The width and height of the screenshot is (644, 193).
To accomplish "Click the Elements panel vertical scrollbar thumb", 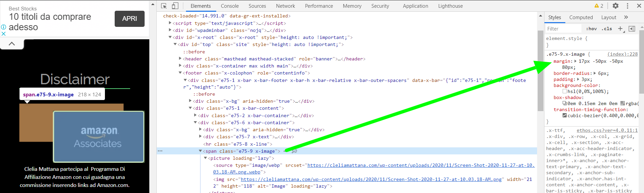I will [x=540, y=70].
